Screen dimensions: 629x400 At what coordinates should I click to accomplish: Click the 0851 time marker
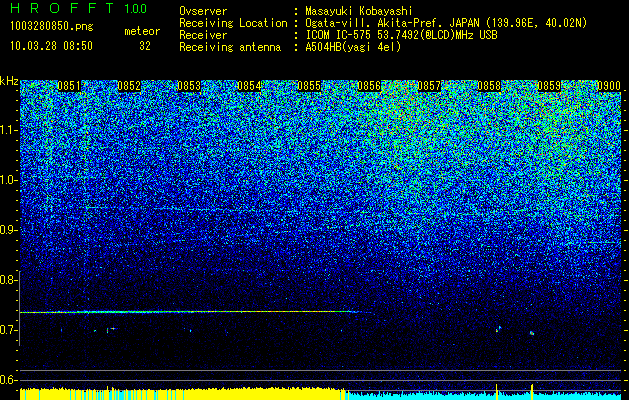(x=69, y=86)
